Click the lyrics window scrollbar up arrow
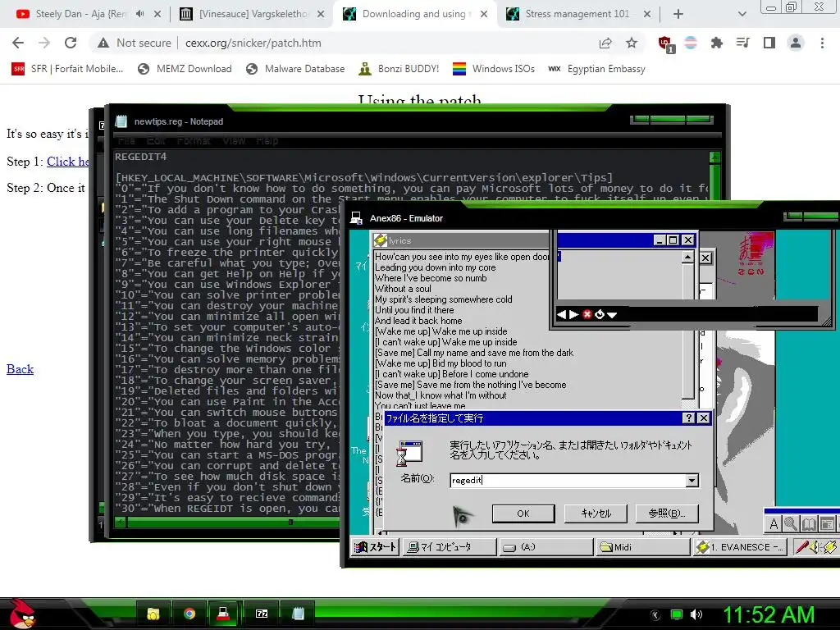Viewport: 840px width, 630px height. point(687,258)
